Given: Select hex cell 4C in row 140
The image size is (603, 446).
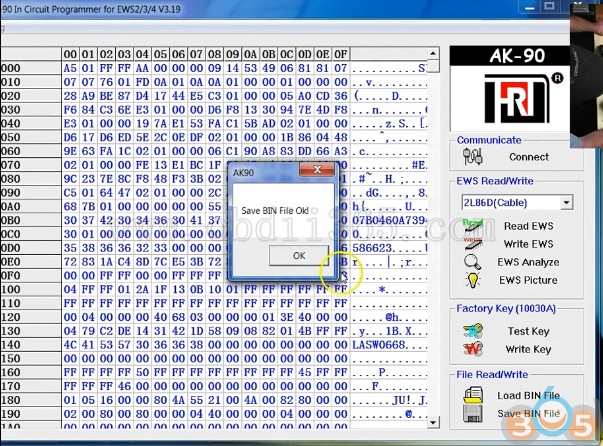Looking at the screenshot, I should 70,345.
